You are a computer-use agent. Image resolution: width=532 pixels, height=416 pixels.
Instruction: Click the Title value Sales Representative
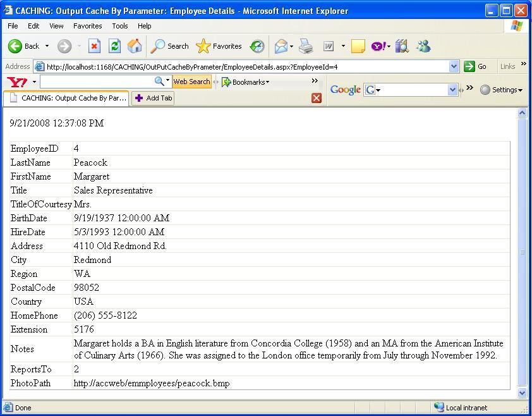pyautogui.click(x=113, y=190)
